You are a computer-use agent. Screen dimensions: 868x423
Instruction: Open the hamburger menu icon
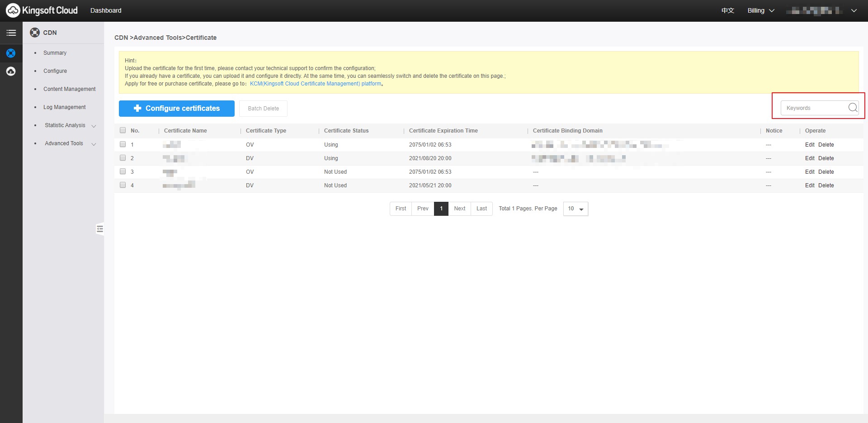click(11, 33)
